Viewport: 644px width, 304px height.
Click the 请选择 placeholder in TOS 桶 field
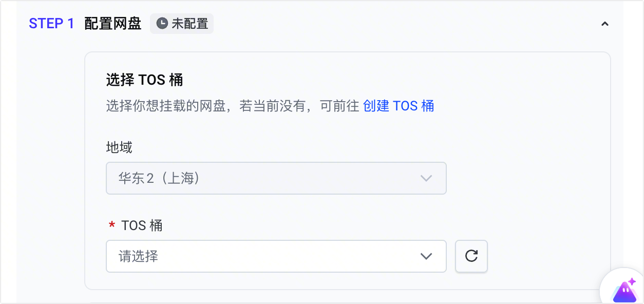(x=139, y=256)
